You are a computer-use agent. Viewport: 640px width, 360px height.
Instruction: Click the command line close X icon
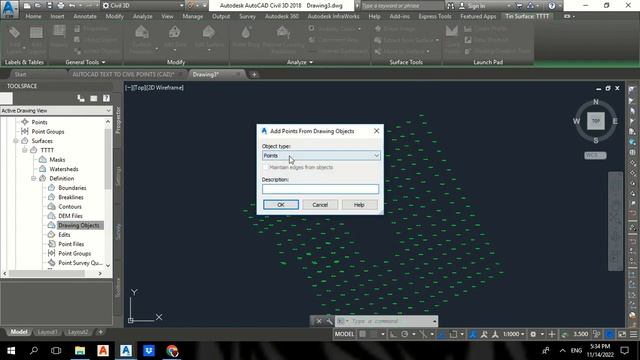coord(319,321)
